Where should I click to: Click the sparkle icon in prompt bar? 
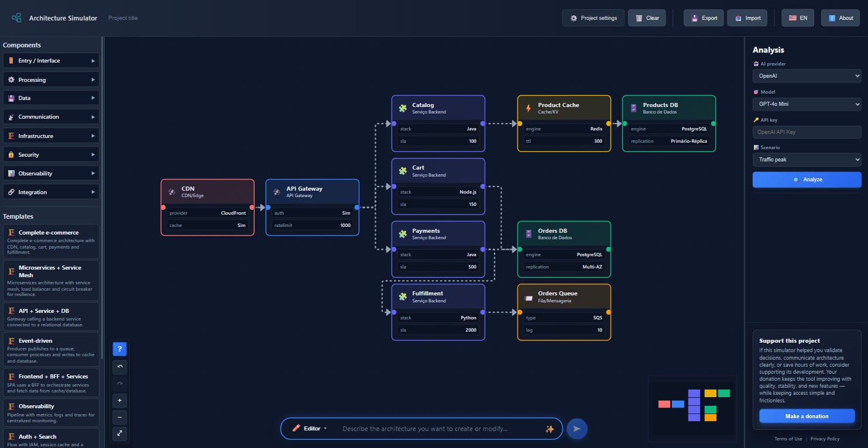coord(549,429)
